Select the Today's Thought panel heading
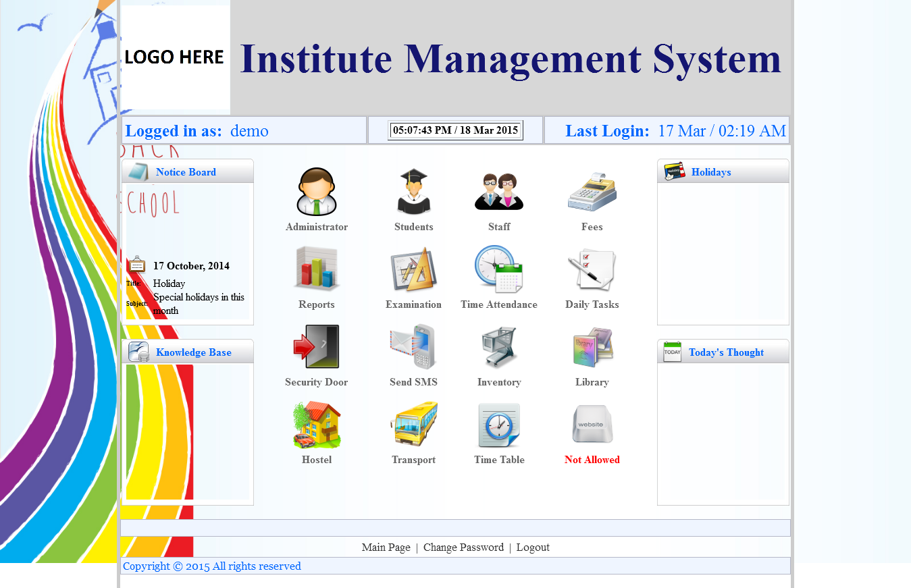Viewport: 911px width, 588px height. [726, 352]
